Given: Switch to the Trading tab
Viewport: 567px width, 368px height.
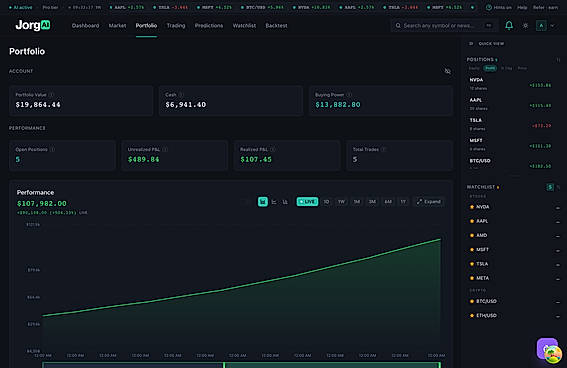Looking at the screenshot, I should point(176,26).
